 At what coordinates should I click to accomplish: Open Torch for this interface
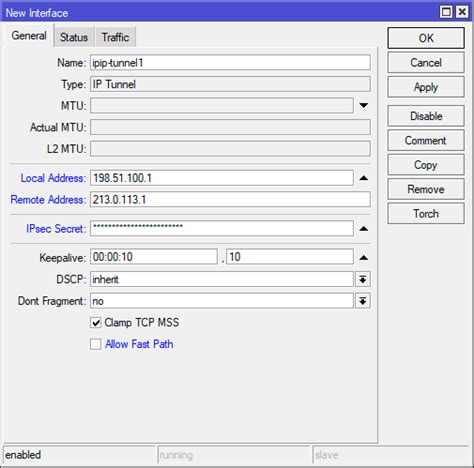[426, 213]
